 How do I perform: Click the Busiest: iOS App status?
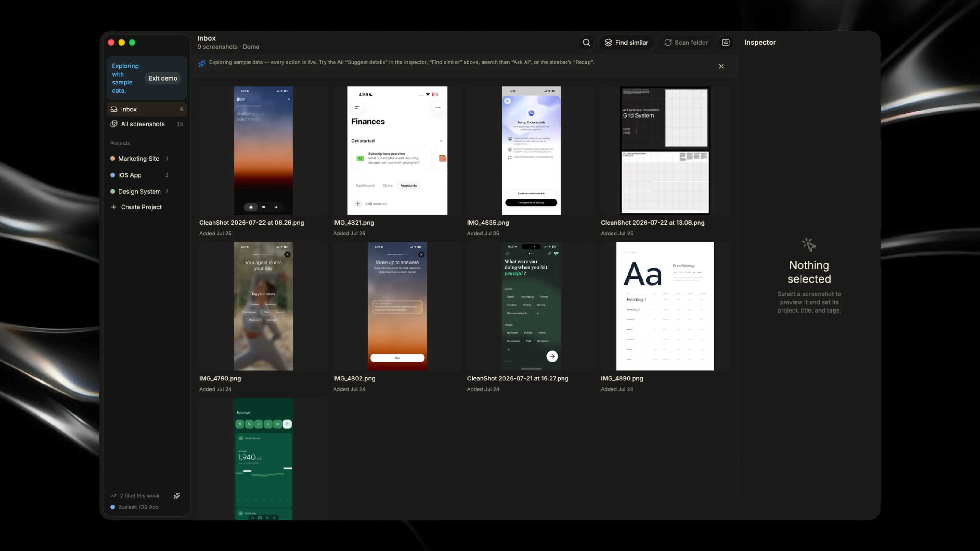pyautogui.click(x=135, y=507)
